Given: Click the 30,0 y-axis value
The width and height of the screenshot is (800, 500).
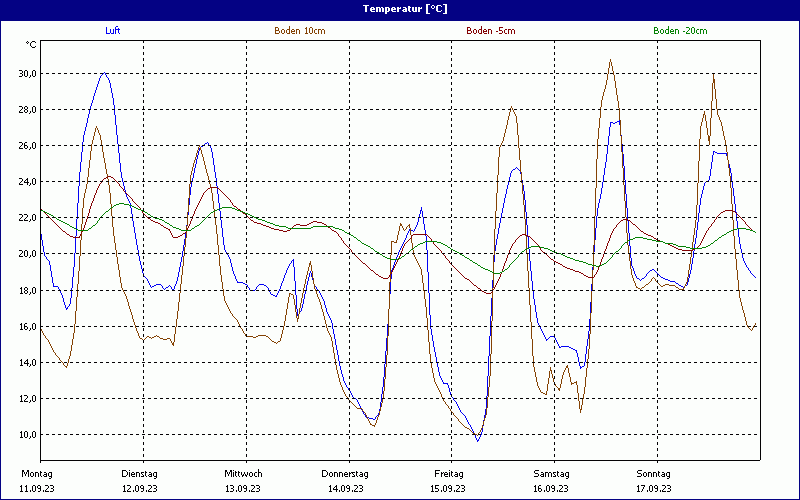Looking at the screenshot, I should click(27, 73).
